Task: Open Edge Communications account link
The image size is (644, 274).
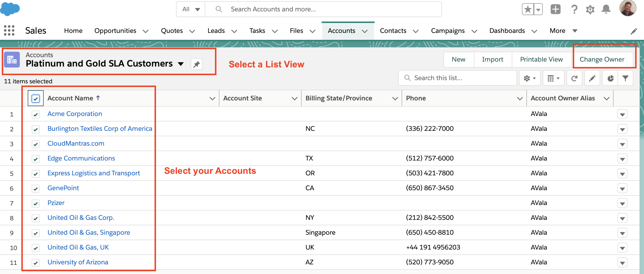Action: (x=81, y=158)
